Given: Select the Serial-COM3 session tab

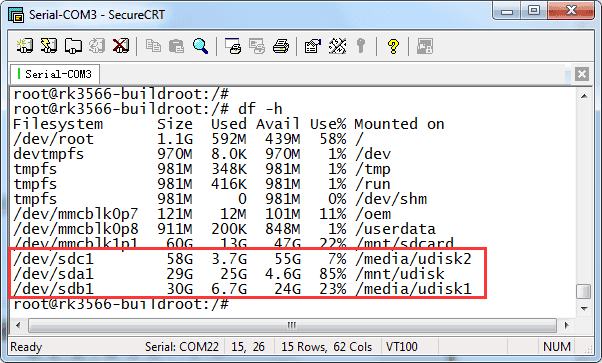Looking at the screenshot, I should coord(55,74).
